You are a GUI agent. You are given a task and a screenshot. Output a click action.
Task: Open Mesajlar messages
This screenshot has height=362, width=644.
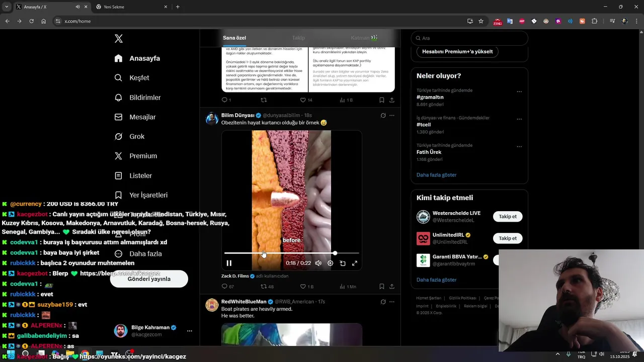pyautogui.click(x=135, y=117)
